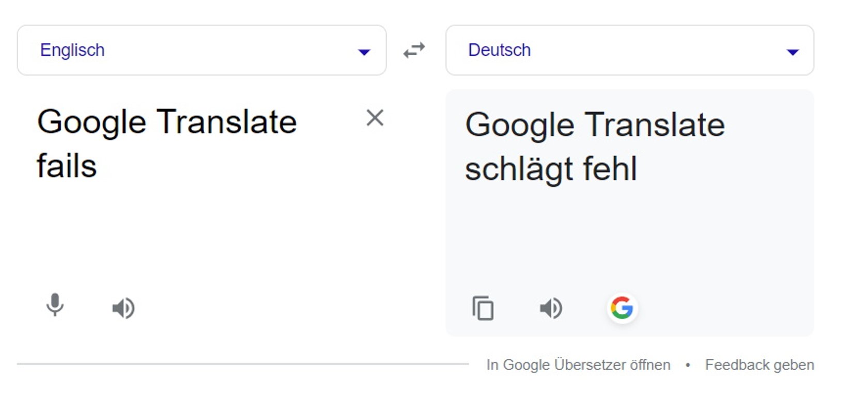Play audio of the English source text

point(122,308)
